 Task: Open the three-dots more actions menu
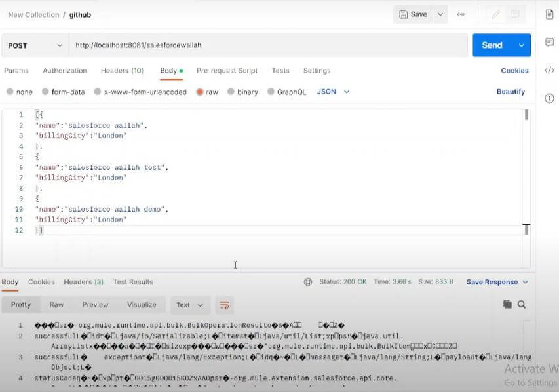coord(461,14)
